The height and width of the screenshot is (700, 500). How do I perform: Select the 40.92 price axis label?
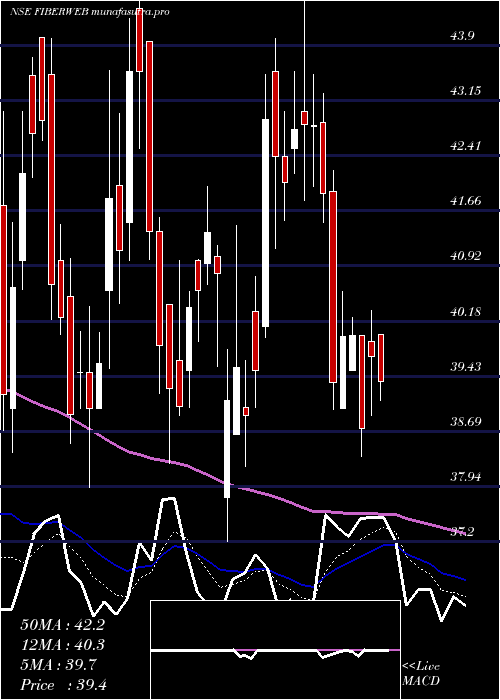(x=466, y=256)
